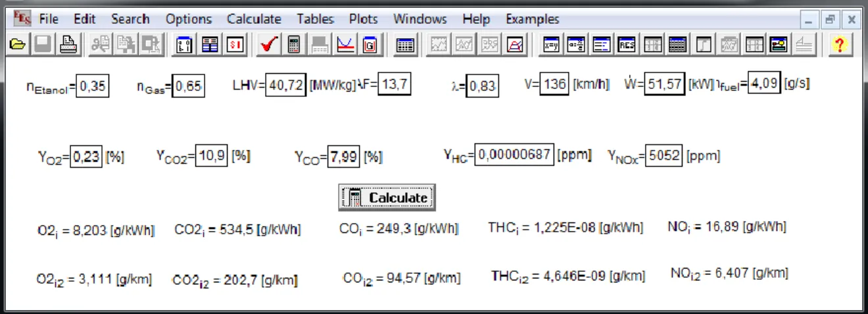Open the File menu

48,19
